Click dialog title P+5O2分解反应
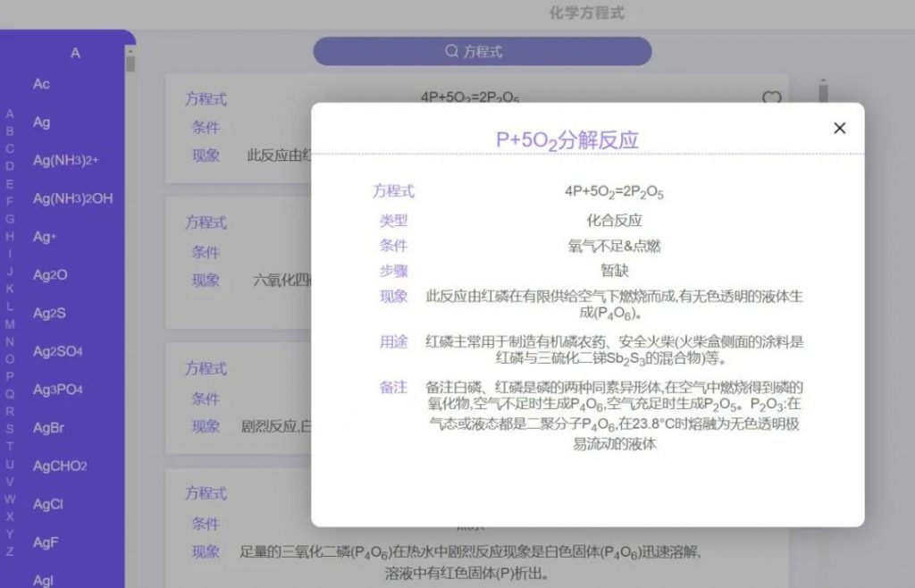The height and width of the screenshot is (588, 915). pyautogui.click(x=567, y=140)
